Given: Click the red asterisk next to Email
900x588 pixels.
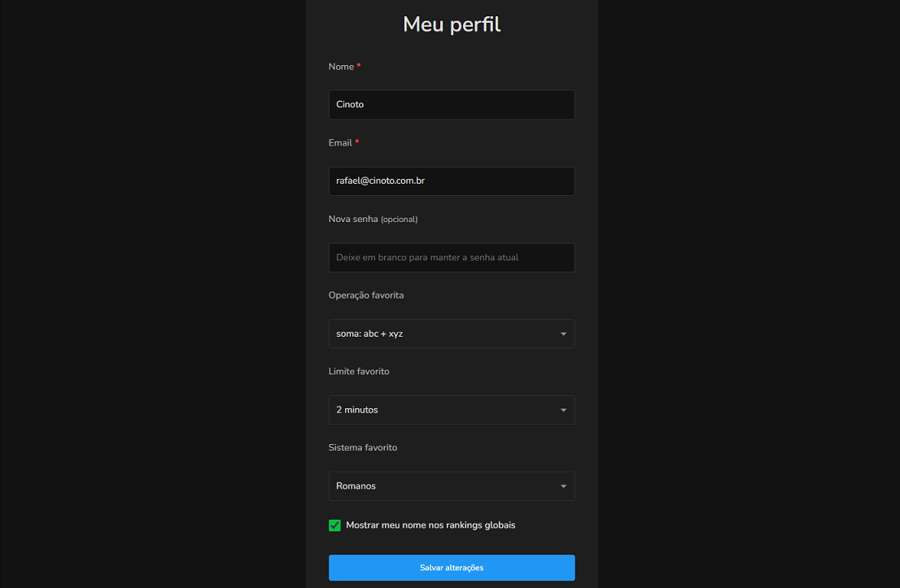Looking at the screenshot, I should coord(359,142).
